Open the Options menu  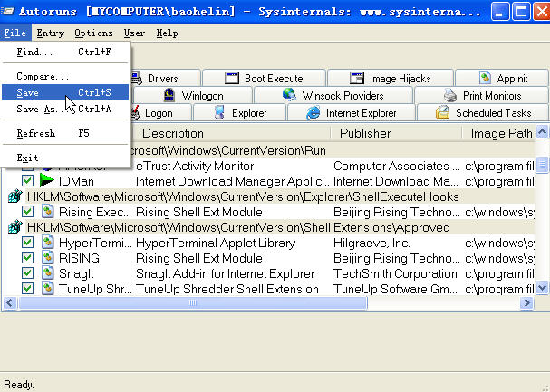pyautogui.click(x=93, y=33)
